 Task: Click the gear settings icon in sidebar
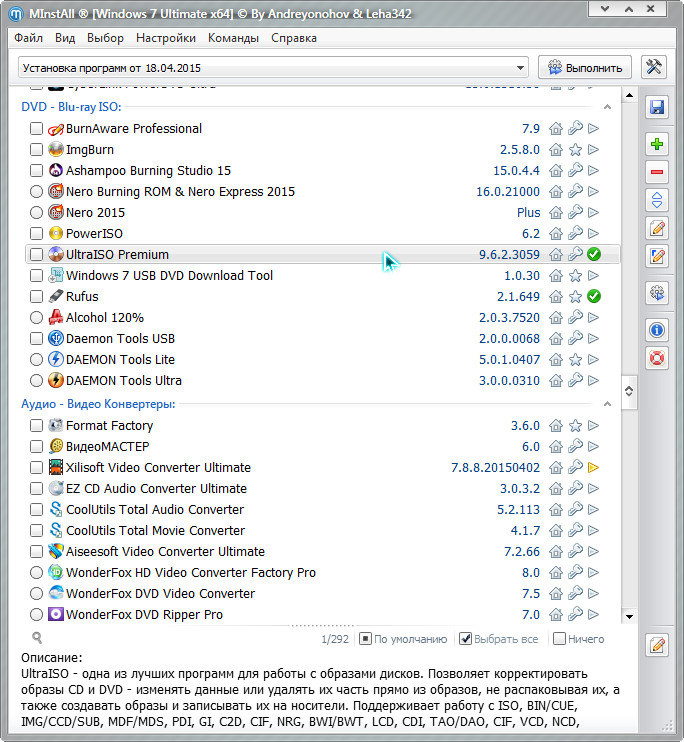pyautogui.click(x=657, y=293)
